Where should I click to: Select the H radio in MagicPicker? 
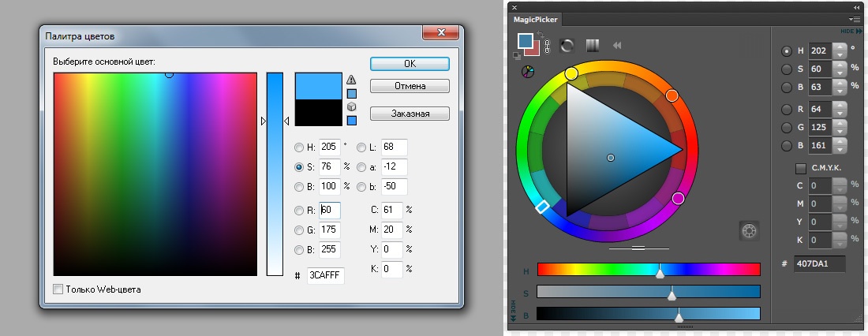point(786,51)
